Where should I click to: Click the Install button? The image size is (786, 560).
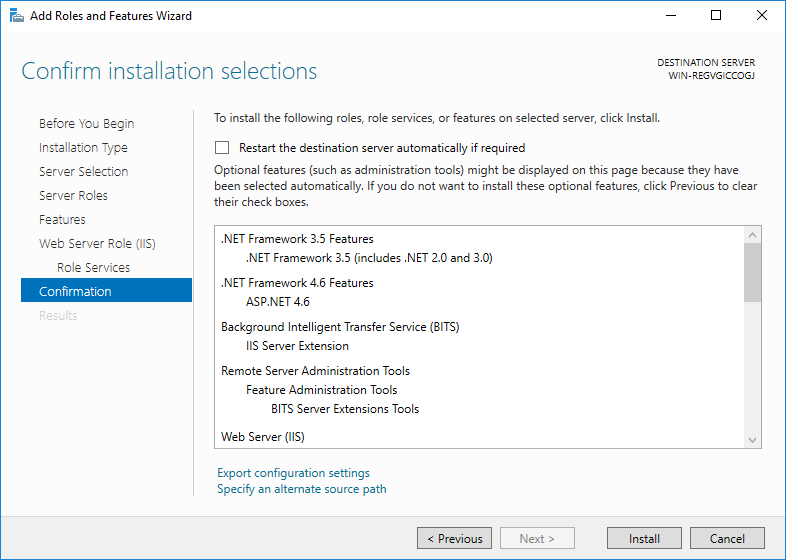[644, 538]
